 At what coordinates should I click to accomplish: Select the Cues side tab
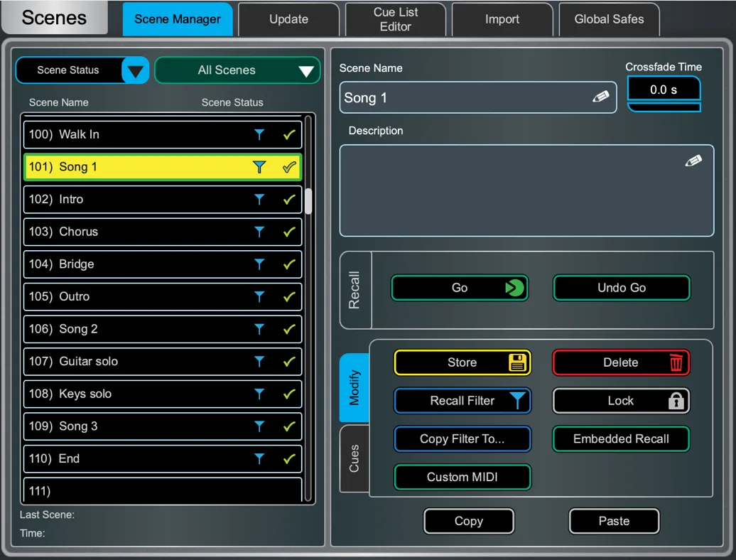[x=355, y=458]
